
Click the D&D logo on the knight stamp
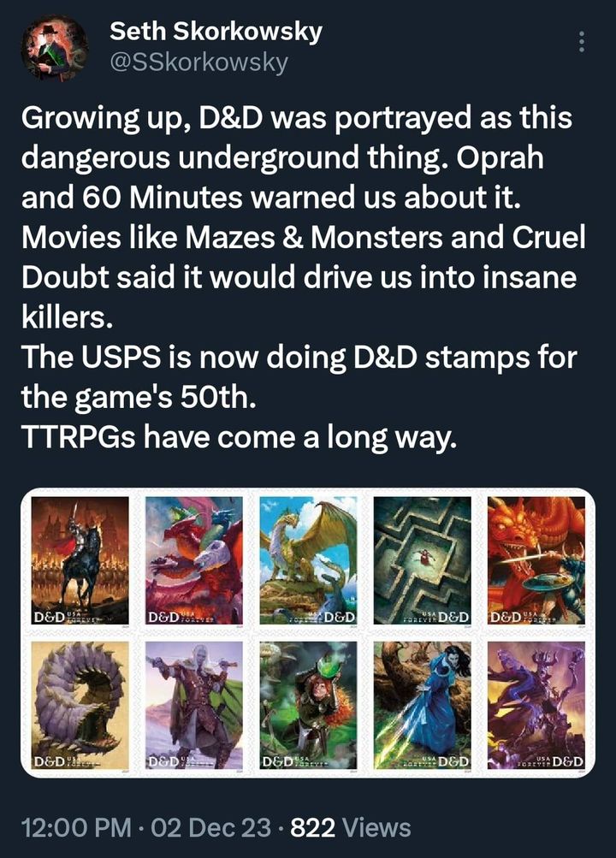[x=50, y=618]
